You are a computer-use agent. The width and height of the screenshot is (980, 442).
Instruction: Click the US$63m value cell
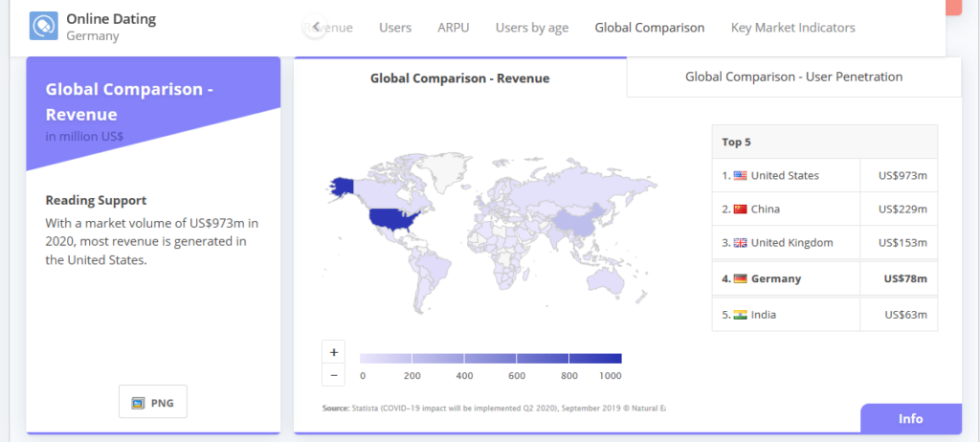(899, 315)
